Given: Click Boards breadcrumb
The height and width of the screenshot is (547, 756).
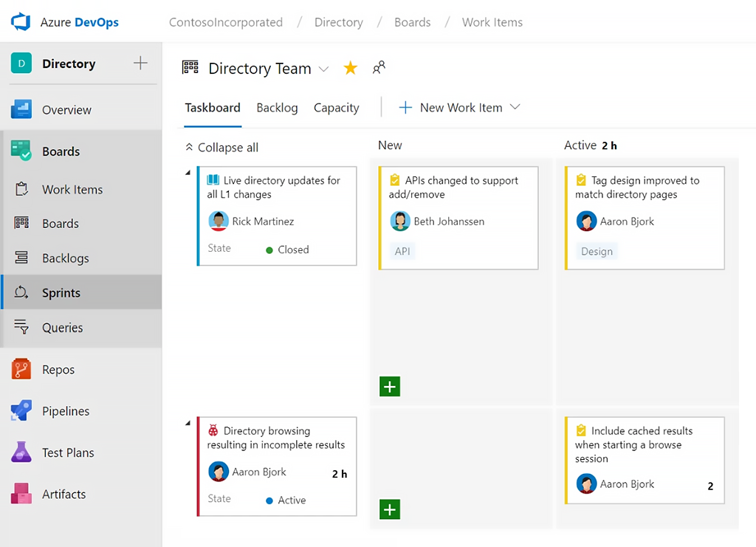Looking at the screenshot, I should [412, 22].
